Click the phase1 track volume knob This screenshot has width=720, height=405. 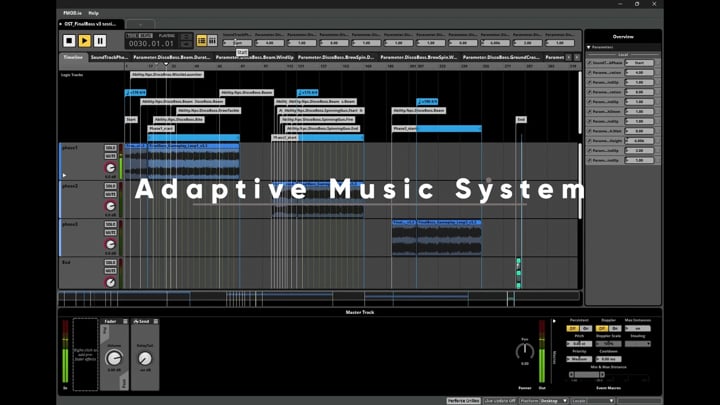click(110, 168)
